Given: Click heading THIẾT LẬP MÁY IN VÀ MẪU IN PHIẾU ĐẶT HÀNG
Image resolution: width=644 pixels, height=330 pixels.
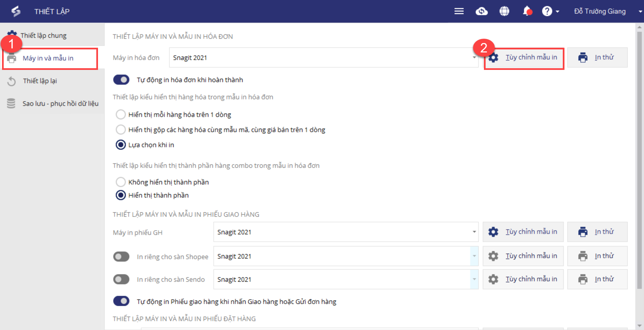Looking at the screenshot, I should click(184, 319).
